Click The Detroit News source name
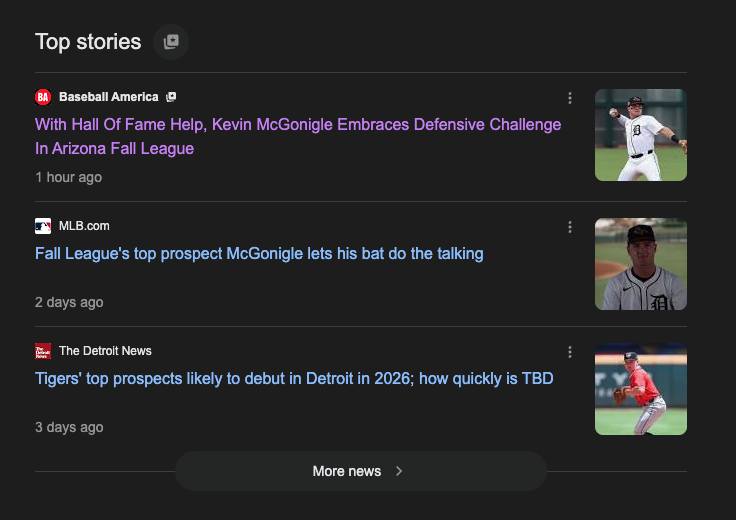 [x=105, y=351]
